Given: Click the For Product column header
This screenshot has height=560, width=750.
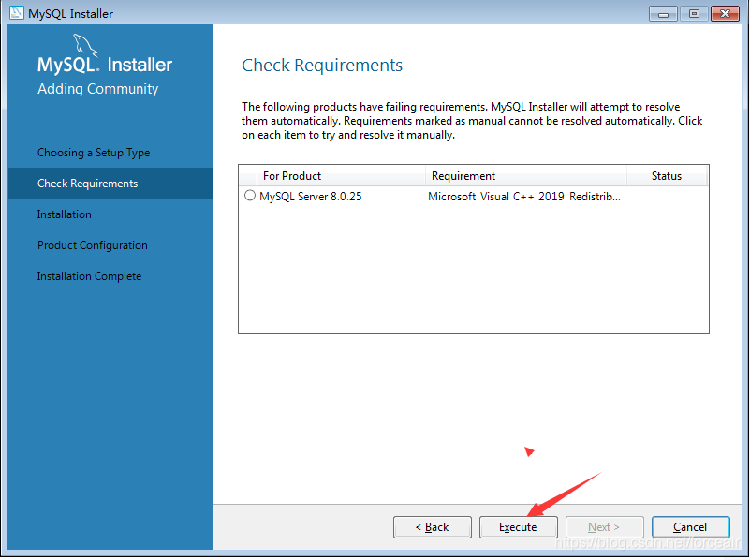Looking at the screenshot, I should coord(341,176).
